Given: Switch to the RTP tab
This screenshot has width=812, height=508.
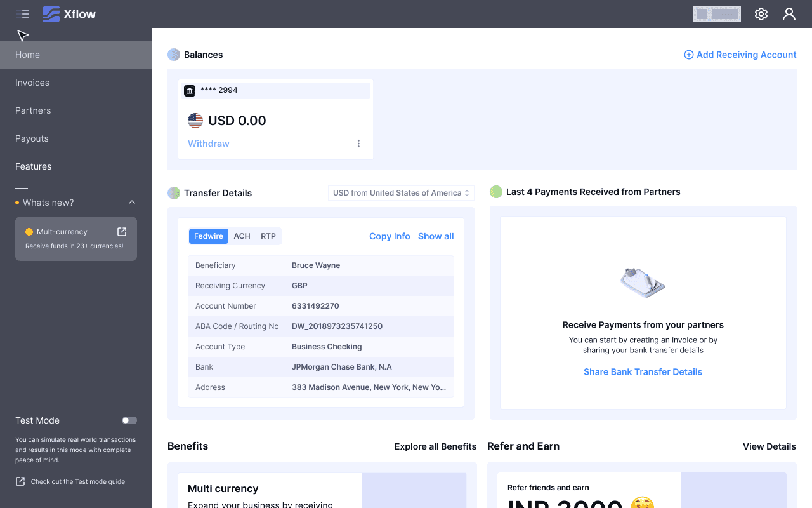Looking at the screenshot, I should point(268,236).
